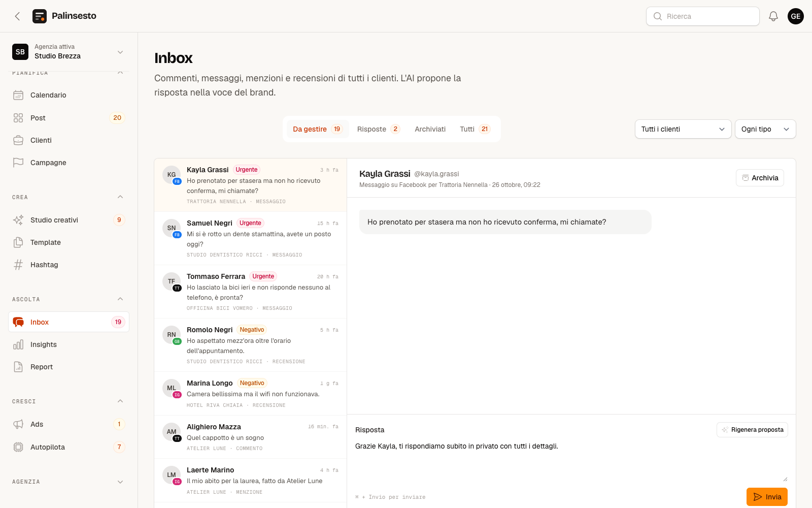Select Inbox in the sidebar
This screenshot has height=508, width=812.
(x=69, y=322)
